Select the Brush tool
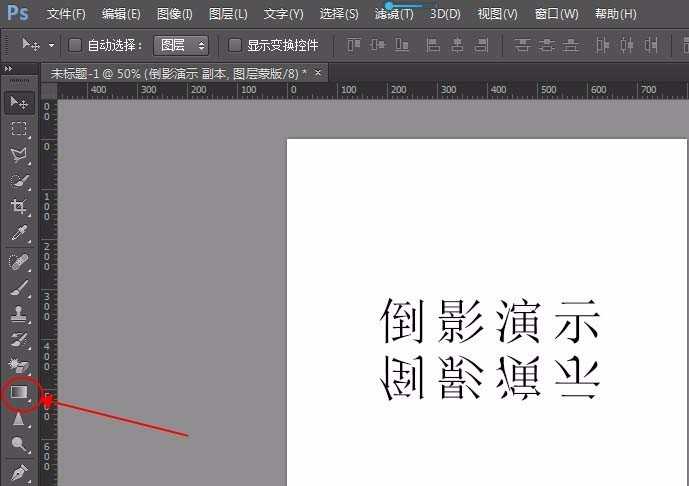689x486 pixels. [19, 288]
